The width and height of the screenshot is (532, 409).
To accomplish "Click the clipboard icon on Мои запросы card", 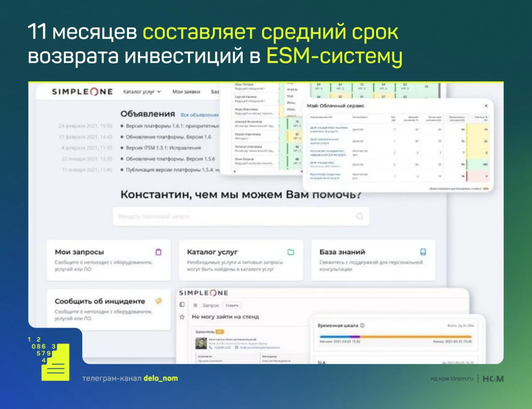I will tap(158, 252).
